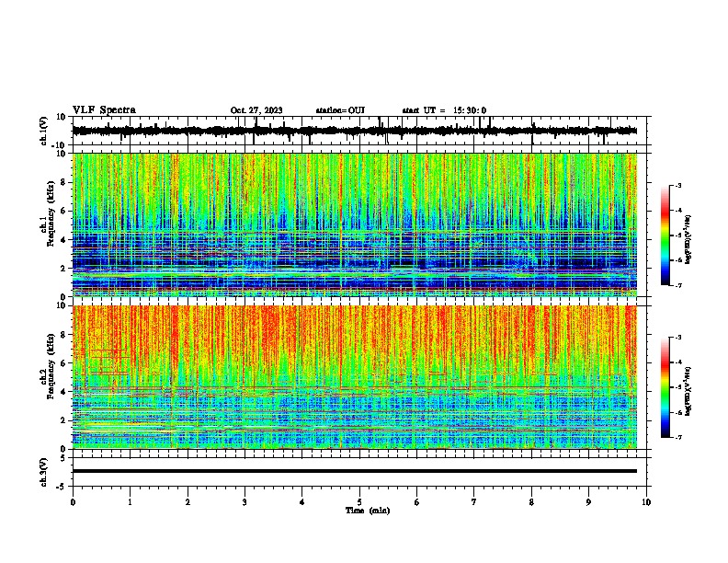Click the "4" kHz tick on ch.1 spectrogram axis
The height and width of the screenshot is (563, 728).
point(63,240)
